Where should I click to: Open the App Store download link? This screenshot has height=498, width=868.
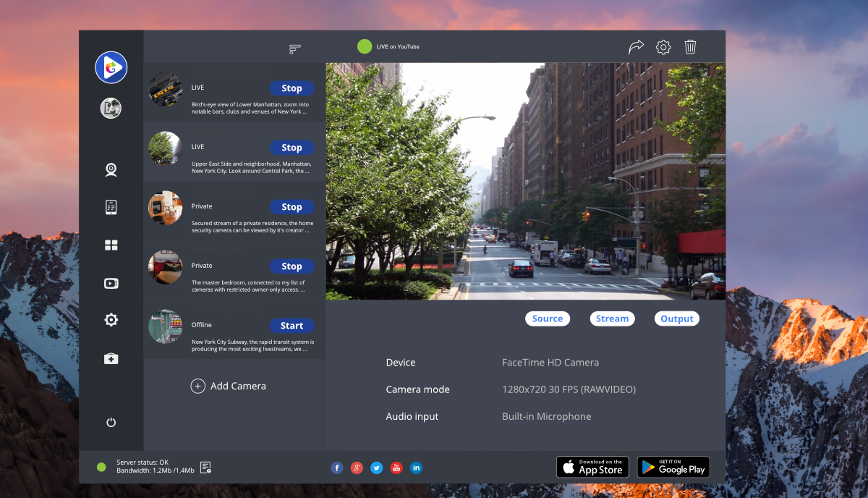pyautogui.click(x=592, y=467)
